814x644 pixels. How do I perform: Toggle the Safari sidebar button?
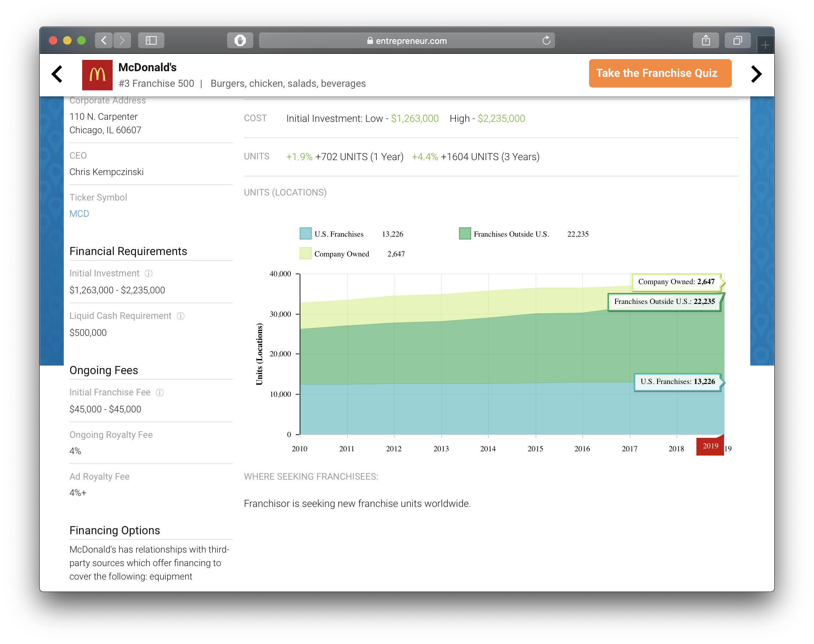click(x=151, y=40)
